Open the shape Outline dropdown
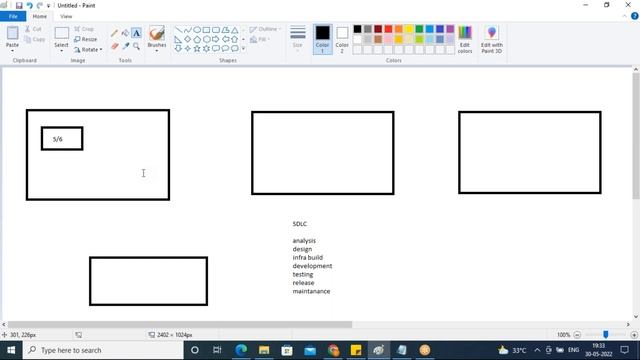 pyautogui.click(x=265, y=29)
